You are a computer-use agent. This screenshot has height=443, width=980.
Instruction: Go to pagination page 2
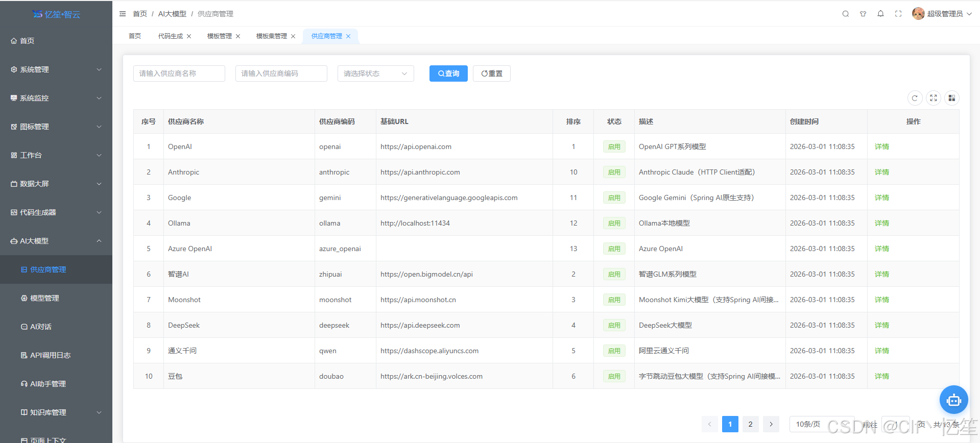tap(751, 424)
